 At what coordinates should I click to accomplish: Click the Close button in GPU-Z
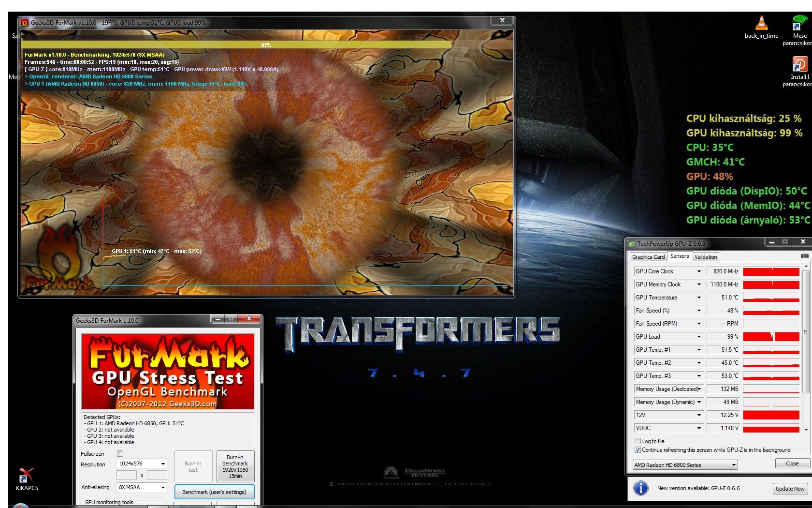(792, 463)
